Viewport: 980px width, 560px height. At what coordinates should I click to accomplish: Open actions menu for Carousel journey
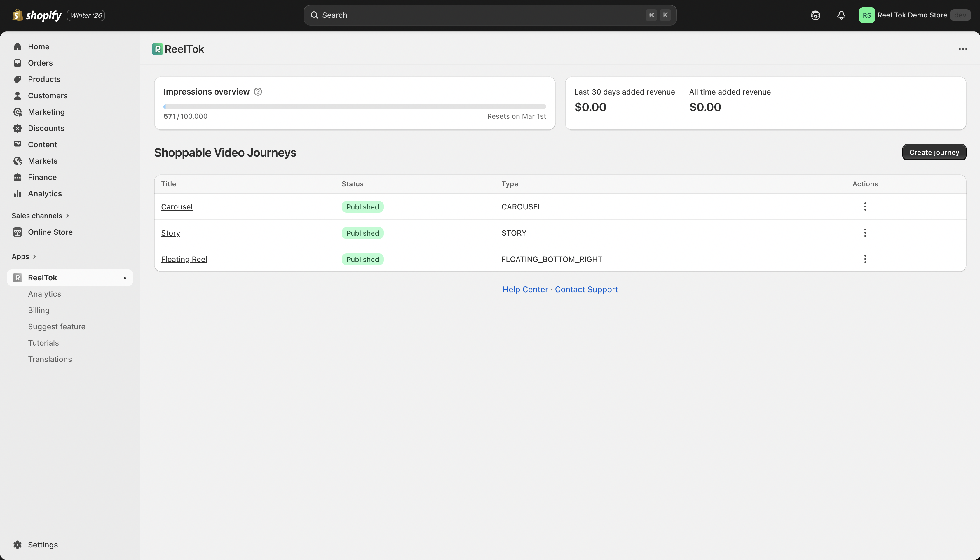pos(865,206)
